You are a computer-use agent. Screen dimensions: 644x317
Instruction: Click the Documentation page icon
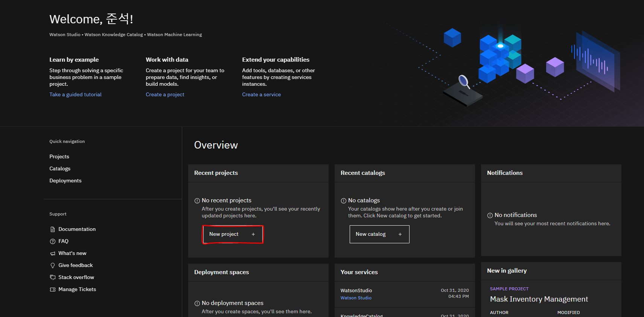[x=53, y=229]
